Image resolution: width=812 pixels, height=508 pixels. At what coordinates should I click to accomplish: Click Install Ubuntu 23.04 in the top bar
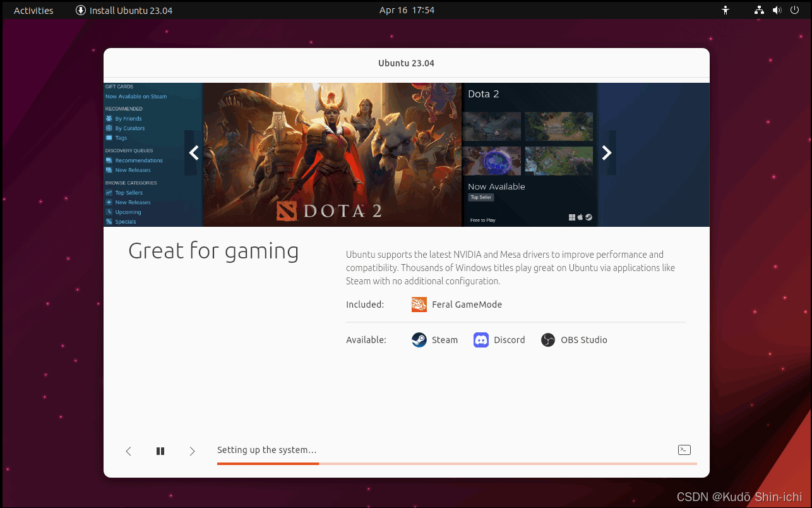(124, 9)
